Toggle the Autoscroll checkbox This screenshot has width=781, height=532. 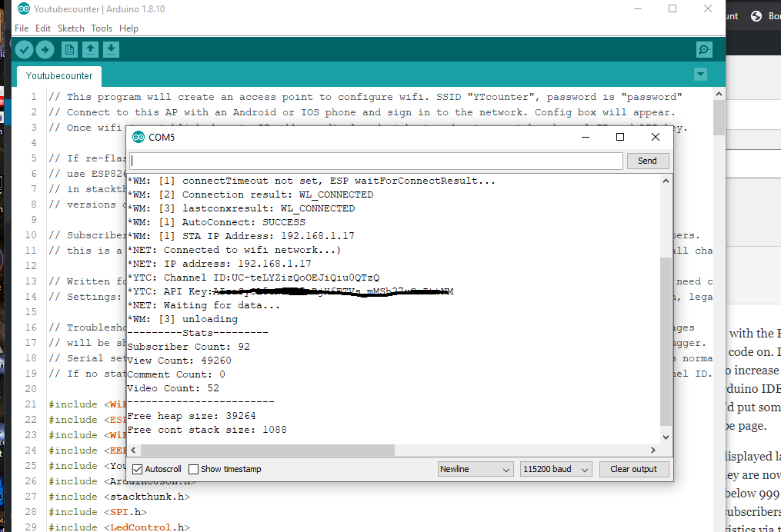137,469
